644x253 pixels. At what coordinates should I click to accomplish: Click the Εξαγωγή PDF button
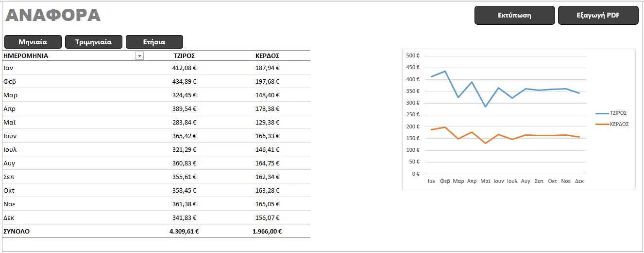pos(598,15)
